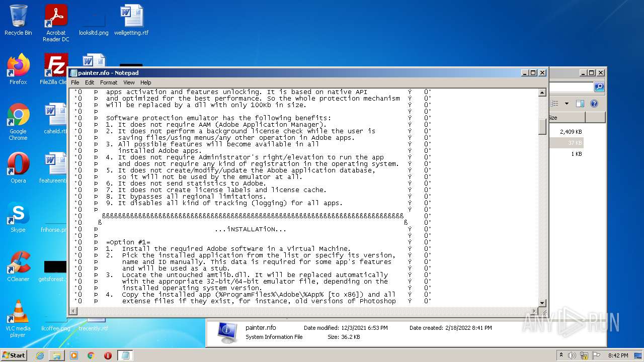
Task: Open the Opera desktop shortcut
Action: 18,168
